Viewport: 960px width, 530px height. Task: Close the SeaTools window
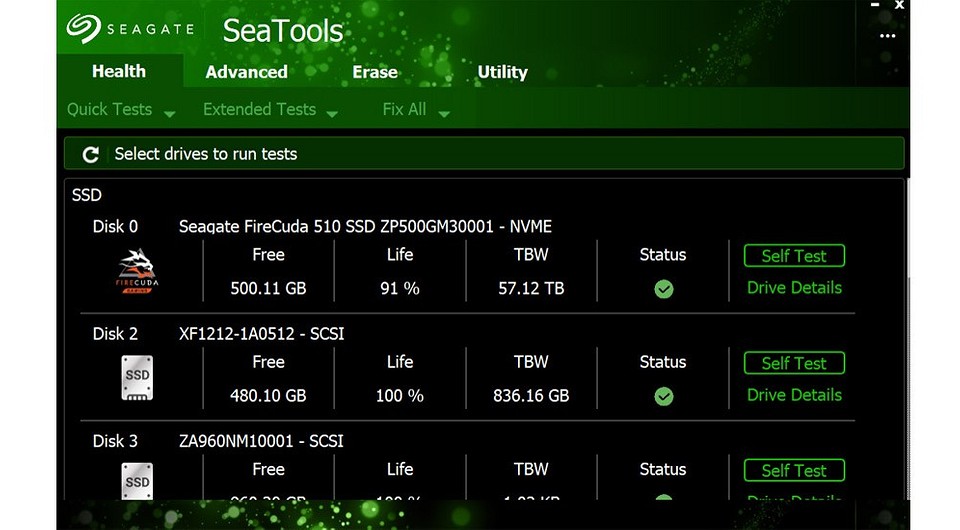click(x=899, y=5)
